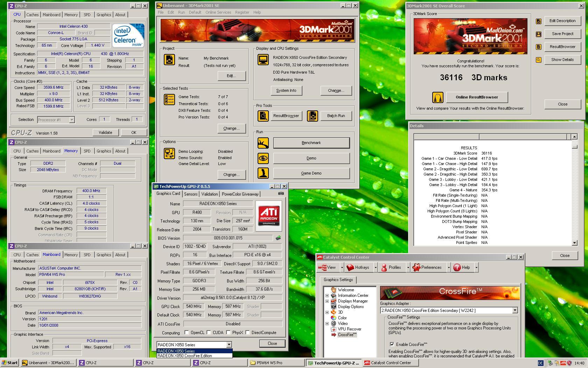Viewport: 588px width, 368px height.
Task: Click the Batch Run icon
Action: coord(313,116)
